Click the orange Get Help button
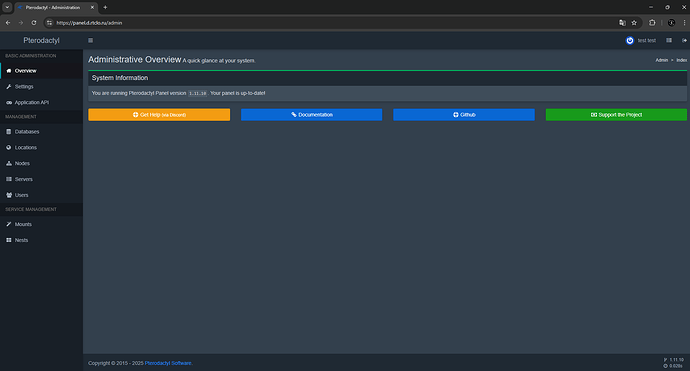Image resolution: width=690 pixels, height=371 pixels. [159, 114]
